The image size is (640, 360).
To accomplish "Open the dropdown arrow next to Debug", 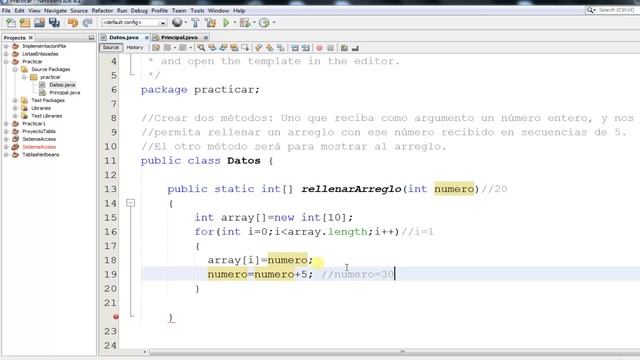I will 254,23.
